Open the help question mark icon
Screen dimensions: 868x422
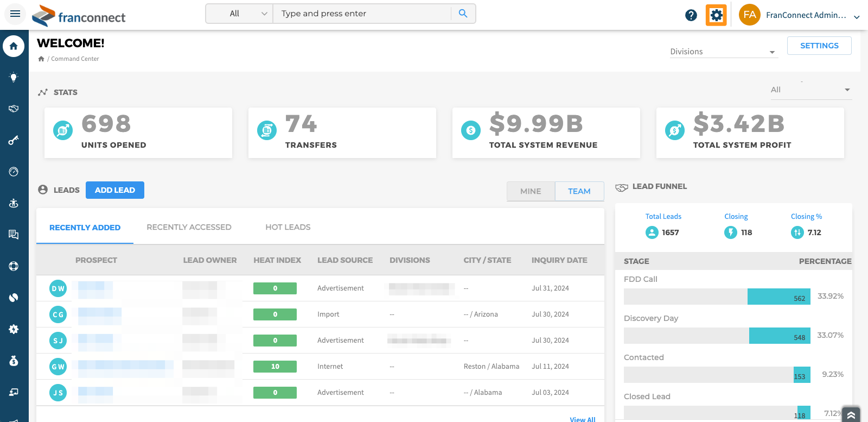[691, 15]
